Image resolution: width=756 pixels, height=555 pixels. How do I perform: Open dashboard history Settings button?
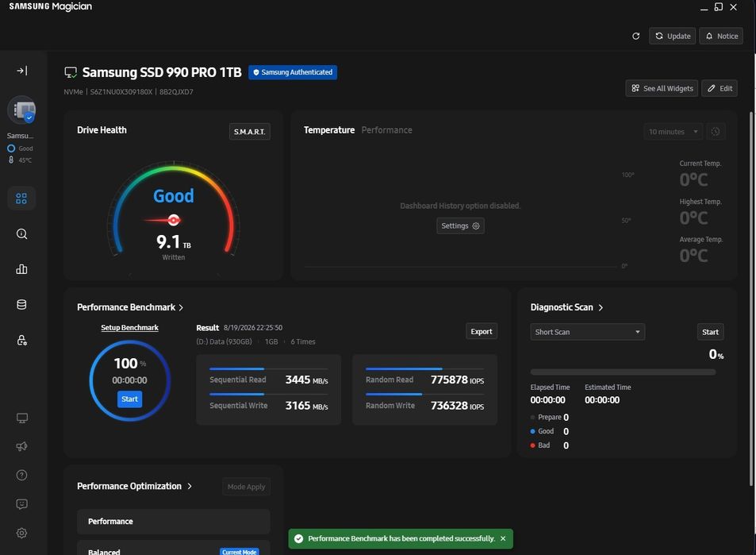(x=460, y=225)
